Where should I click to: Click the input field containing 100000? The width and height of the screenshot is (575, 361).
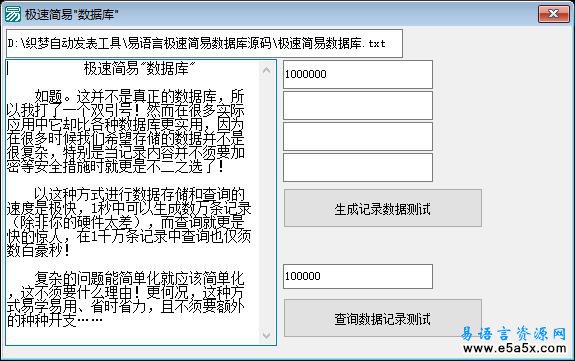pos(358,276)
